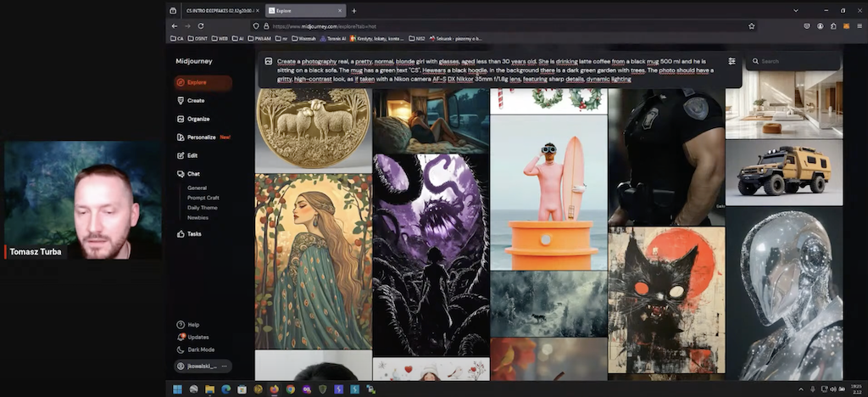Viewport: 868px width, 397px height.
Task: Open the golden sheep coin image
Action: 313,129
